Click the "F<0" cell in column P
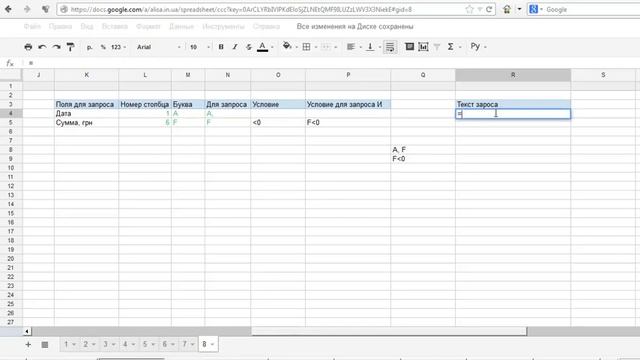640x360 pixels. 348,122
